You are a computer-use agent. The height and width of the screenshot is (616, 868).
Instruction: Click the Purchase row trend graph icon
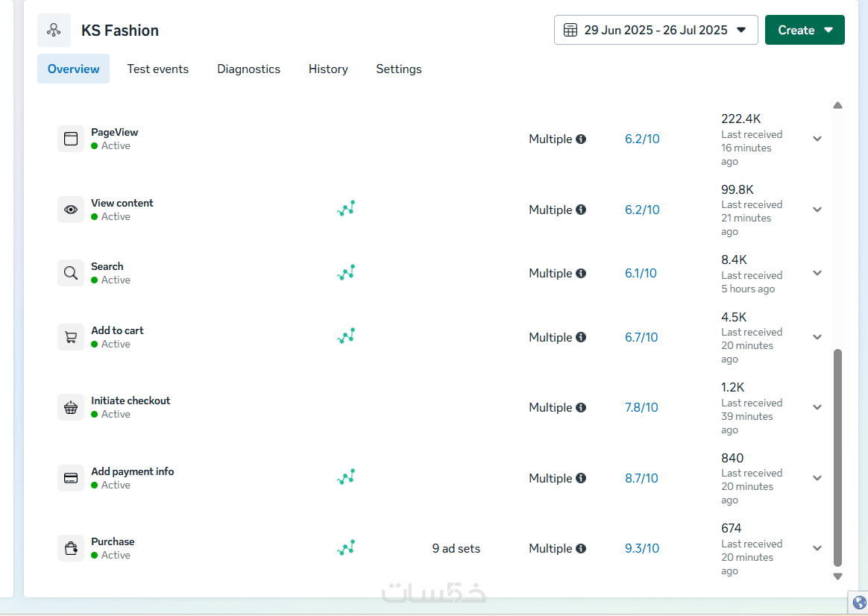[346, 548]
